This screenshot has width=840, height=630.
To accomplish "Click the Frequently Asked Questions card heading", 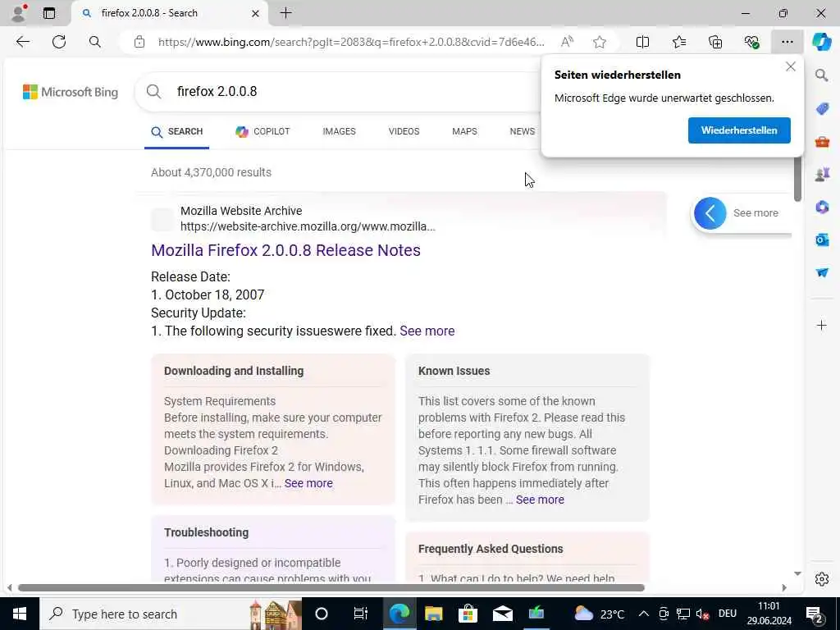I will click(491, 549).
